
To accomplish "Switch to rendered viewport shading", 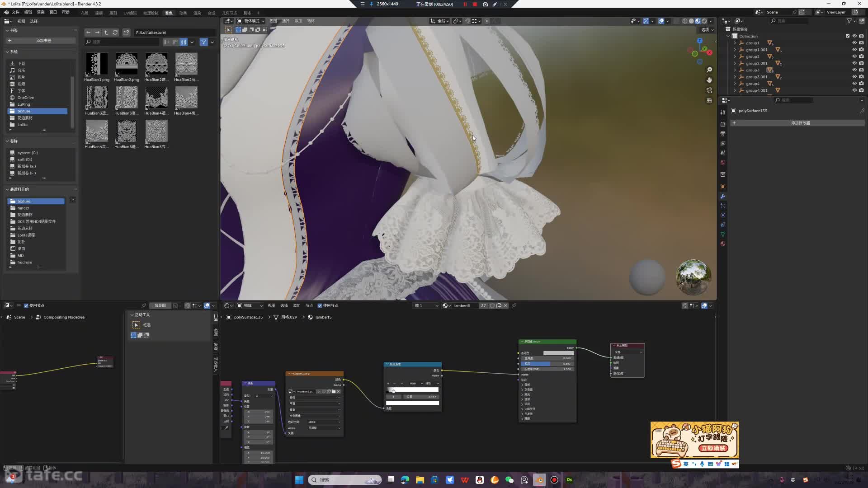I will coord(704,21).
